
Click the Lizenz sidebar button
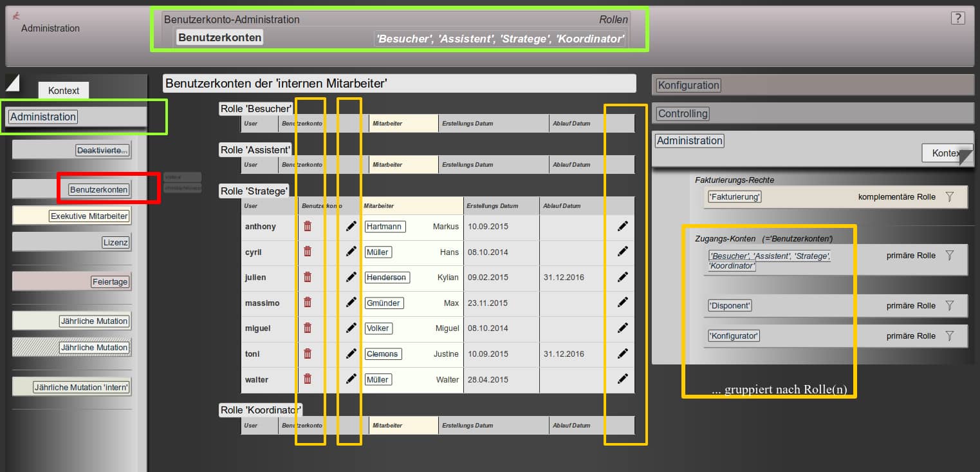coord(116,243)
